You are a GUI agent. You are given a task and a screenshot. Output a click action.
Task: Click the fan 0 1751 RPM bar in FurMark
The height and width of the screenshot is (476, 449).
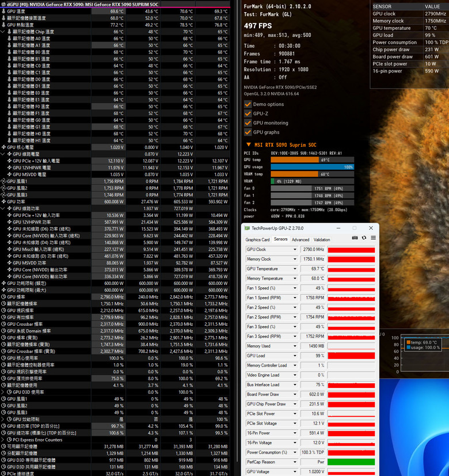(x=313, y=189)
